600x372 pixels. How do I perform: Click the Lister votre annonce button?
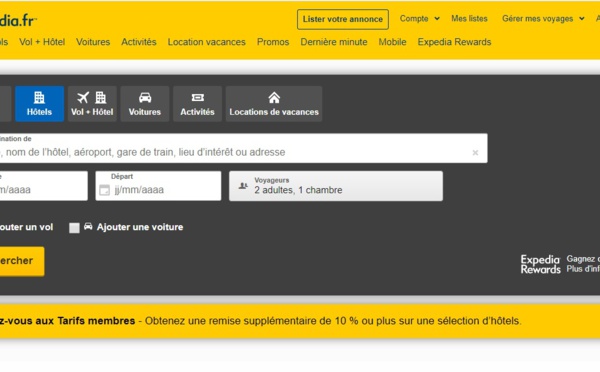coord(343,19)
